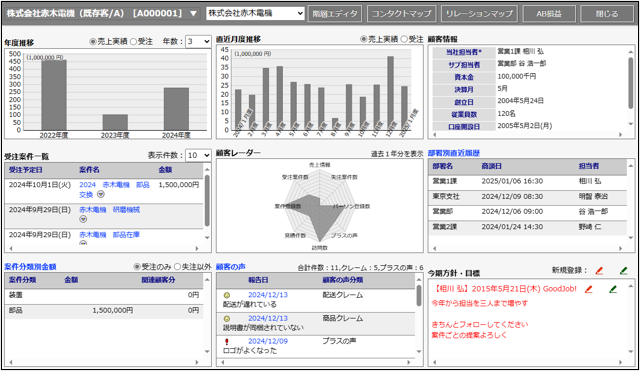Click the green pencil in the GoodJob! entry

[x=613, y=289]
